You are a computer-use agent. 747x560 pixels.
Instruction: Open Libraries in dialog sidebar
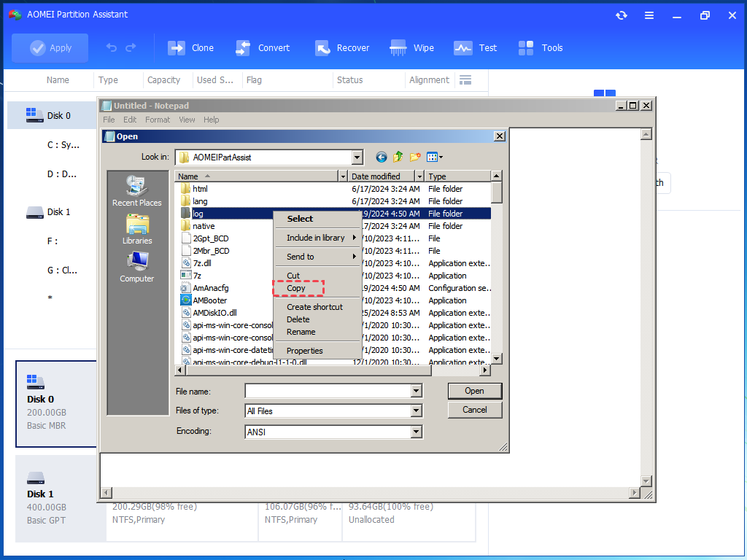[x=137, y=229]
